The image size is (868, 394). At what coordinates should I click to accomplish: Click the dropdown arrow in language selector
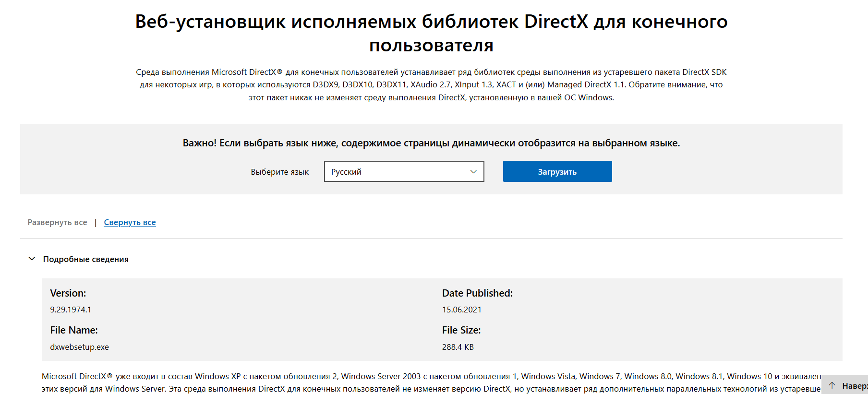click(x=473, y=171)
